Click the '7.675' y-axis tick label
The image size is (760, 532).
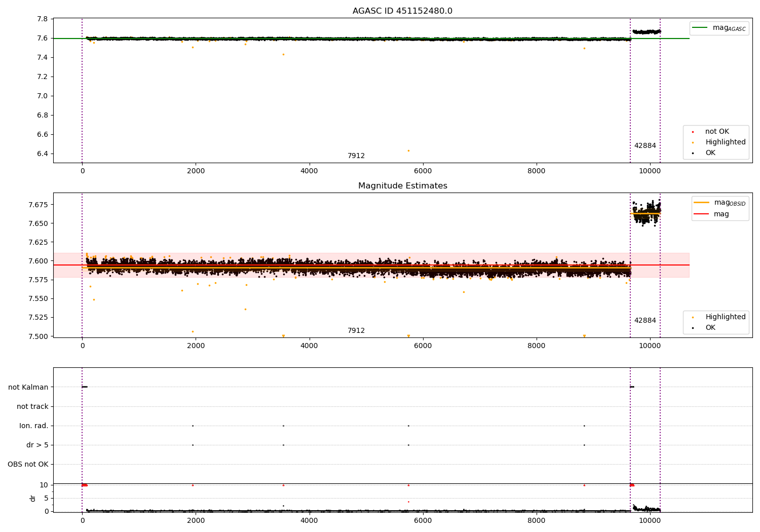(39, 205)
